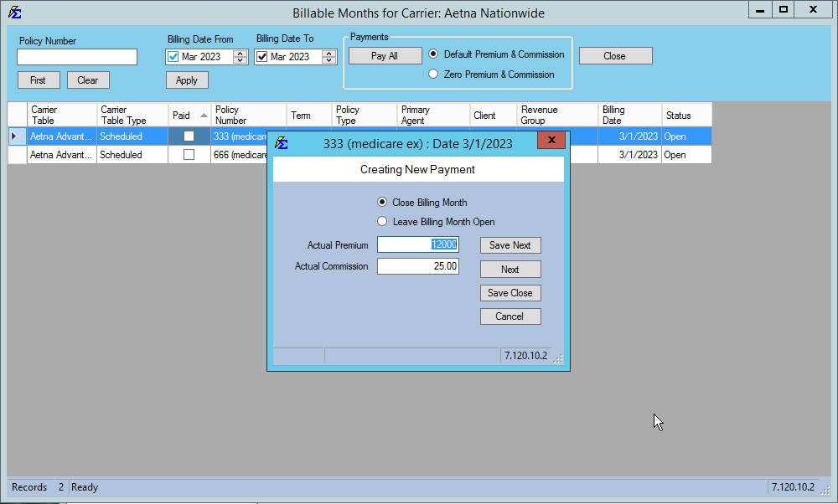The image size is (838, 504).
Task: Click the app icon in main title bar
Action: [x=14, y=13]
